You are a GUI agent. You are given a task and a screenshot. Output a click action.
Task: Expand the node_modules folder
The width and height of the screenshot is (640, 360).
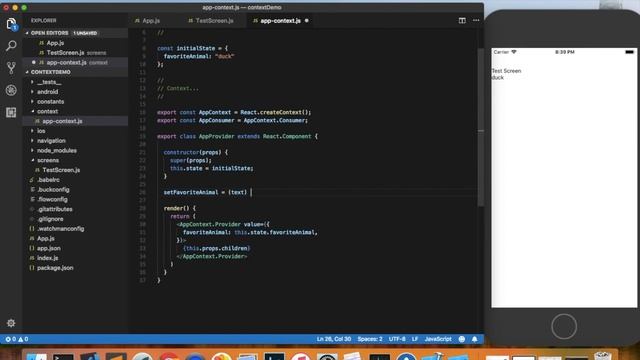pos(57,151)
